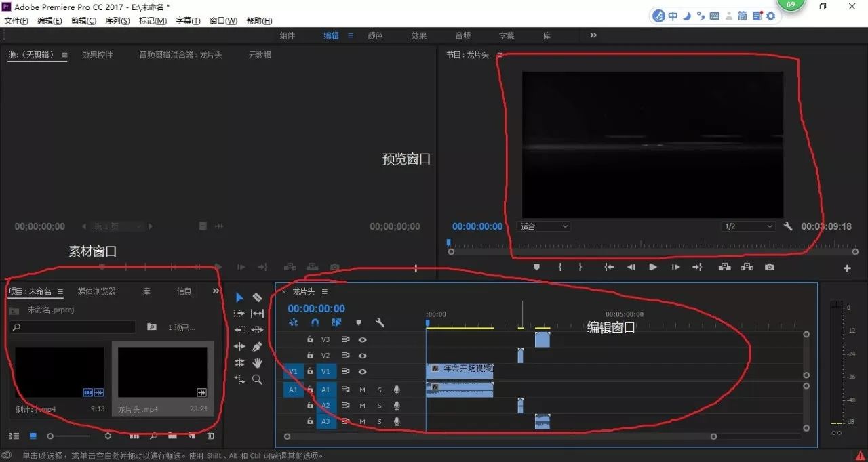Toggle the lock on track V3

[x=310, y=339]
